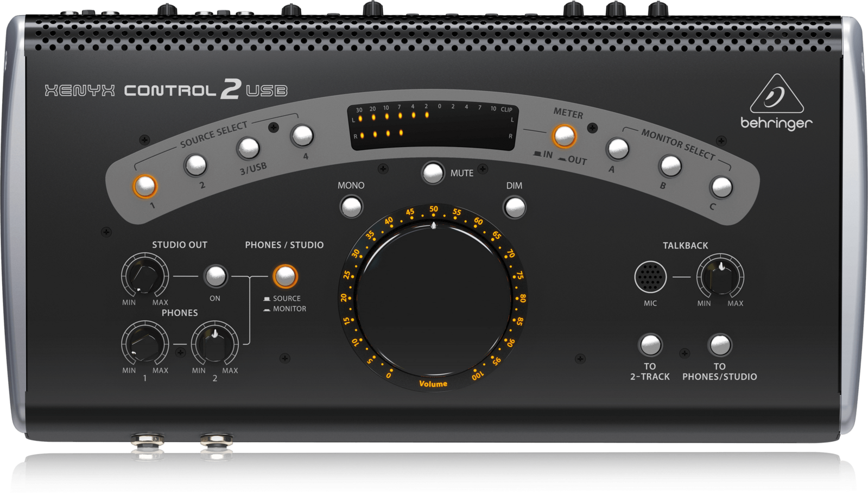Push the TO PHONES/STUDIO talkback button
Image resolution: width=868 pixels, height=502 pixels.
(720, 345)
